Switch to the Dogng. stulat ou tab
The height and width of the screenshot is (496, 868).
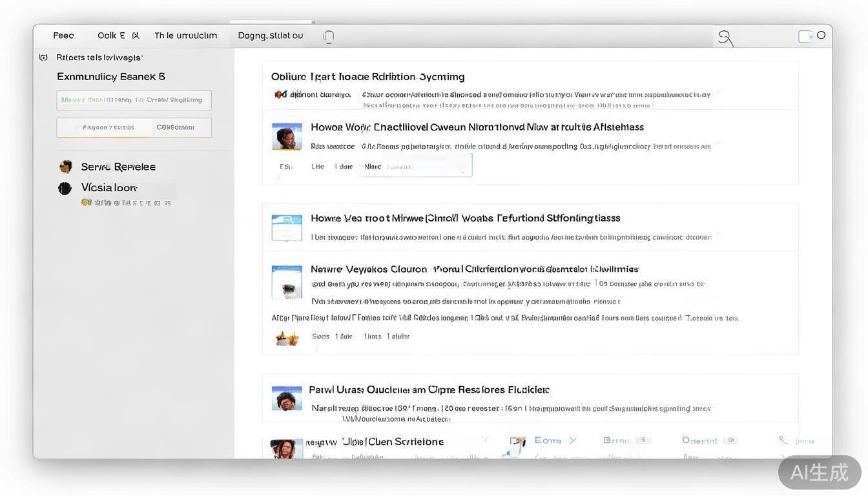pyautogui.click(x=270, y=36)
